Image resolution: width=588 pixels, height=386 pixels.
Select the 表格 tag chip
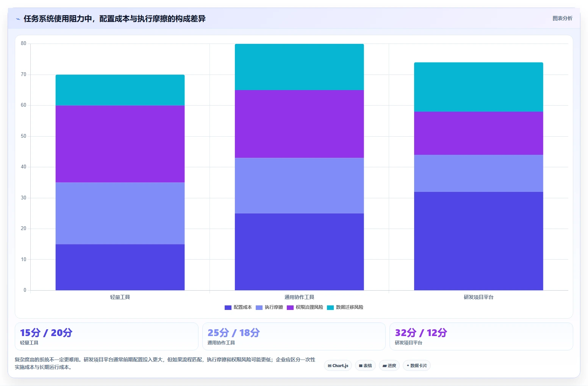[365, 366]
